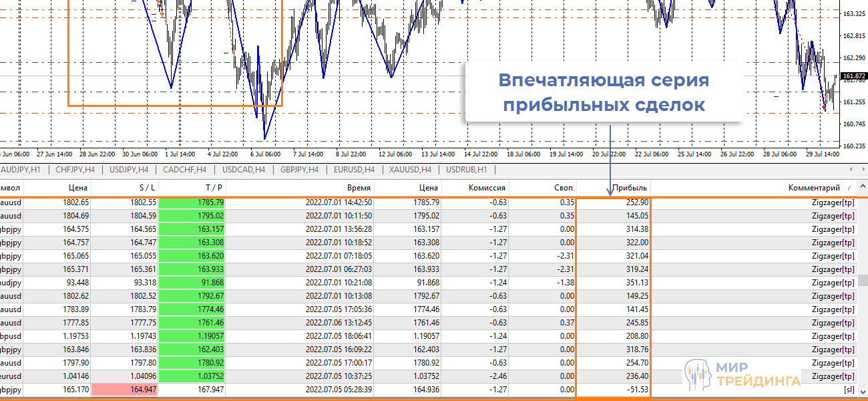The width and height of the screenshot is (868, 401).
Task: Switch to the USDJPY,H4 chart tab
Action: coord(128,170)
